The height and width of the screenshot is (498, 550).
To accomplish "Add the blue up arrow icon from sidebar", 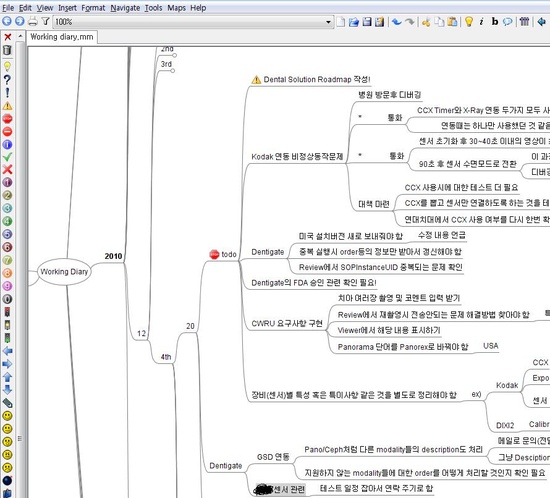I will (7, 377).
